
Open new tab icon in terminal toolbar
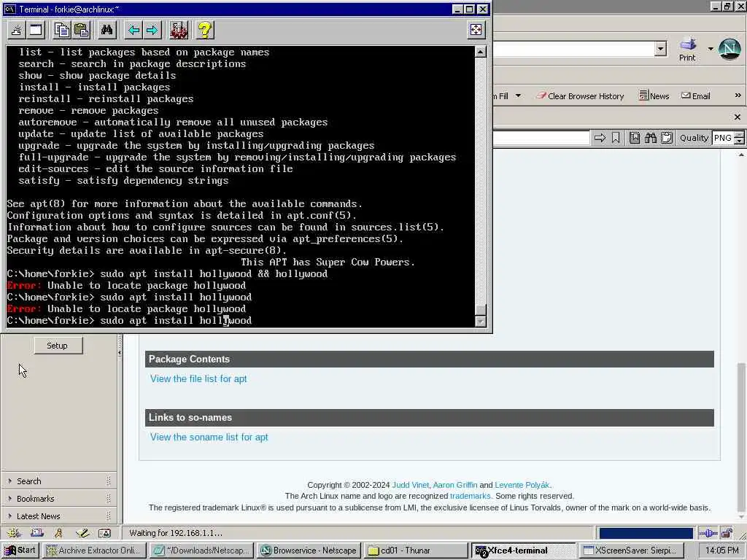(x=17, y=31)
